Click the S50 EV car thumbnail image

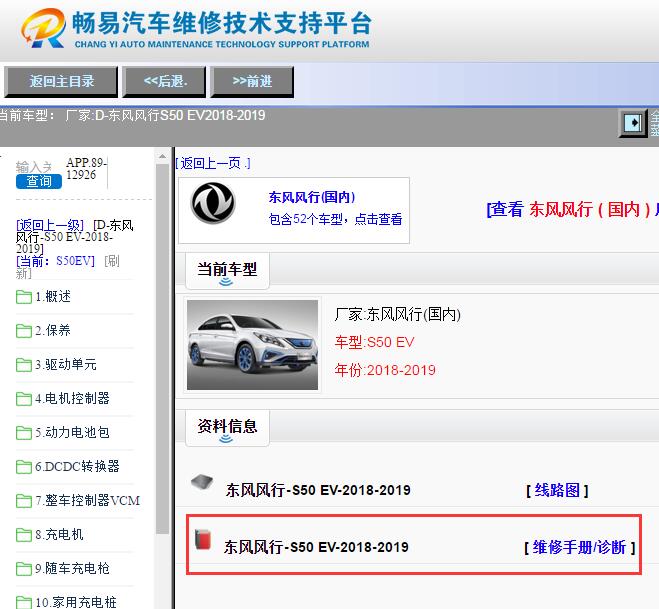pyautogui.click(x=253, y=345)
